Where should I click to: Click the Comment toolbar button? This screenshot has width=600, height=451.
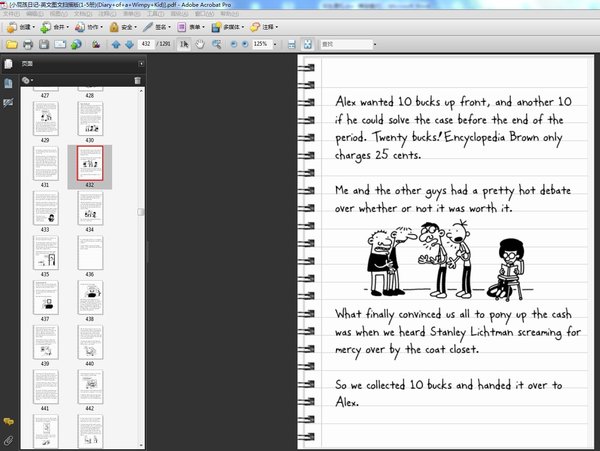point(264,27)
